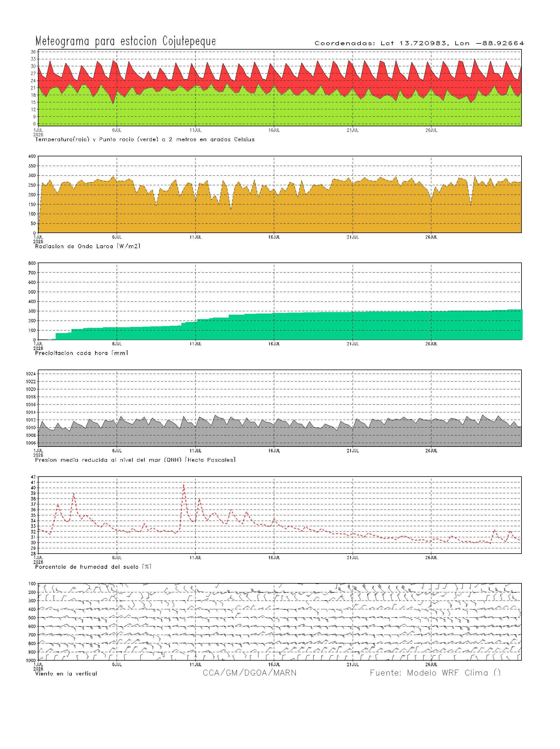Screen dimensions: 560x749
Task: Click the Radiacion de Onda Larga caption
Action: pyautogui.click(x=88, y=246)
